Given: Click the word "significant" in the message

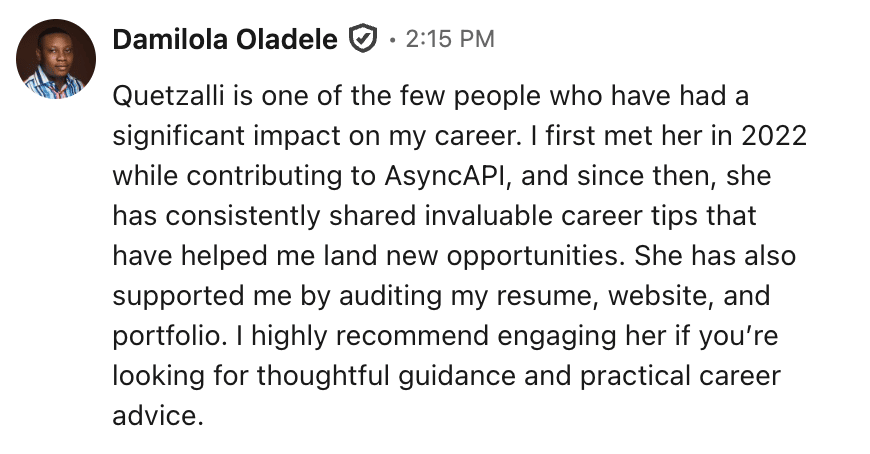Looking at the screenshot, I should point(183,137).
